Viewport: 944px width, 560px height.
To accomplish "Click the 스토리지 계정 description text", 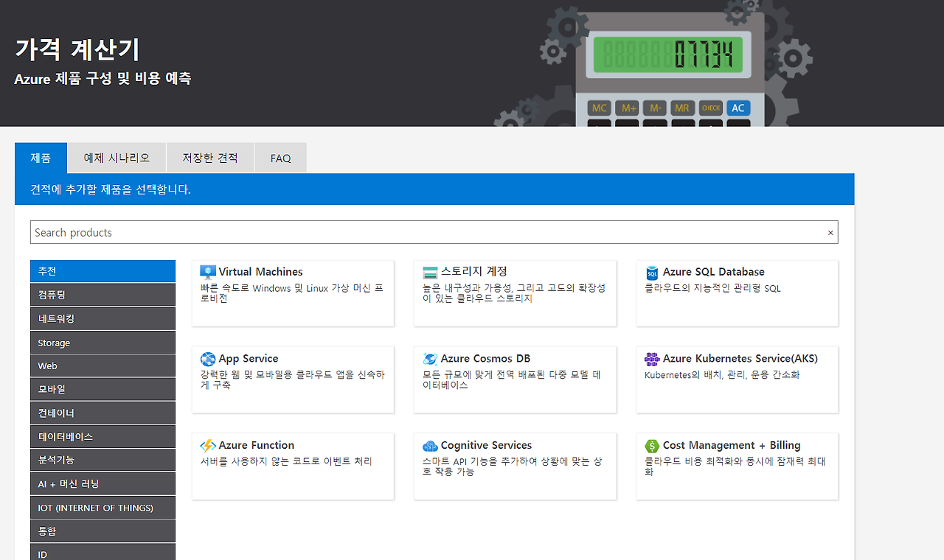I will coord(514,293).
